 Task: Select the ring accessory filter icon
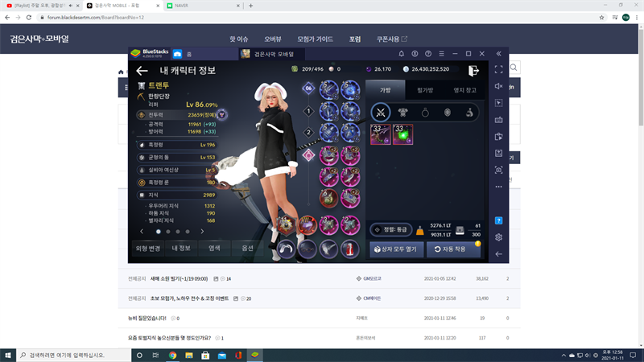[x=425, y=112]
